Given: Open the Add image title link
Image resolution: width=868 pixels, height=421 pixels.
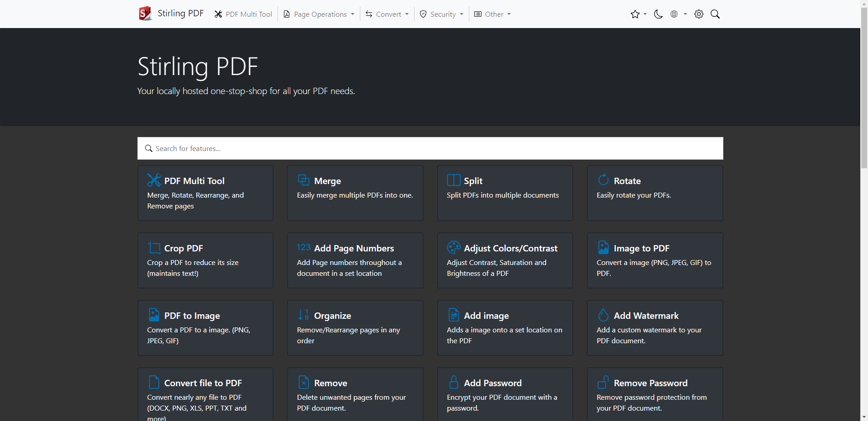Looking at the screenshot, I should (x=486, y=316).
